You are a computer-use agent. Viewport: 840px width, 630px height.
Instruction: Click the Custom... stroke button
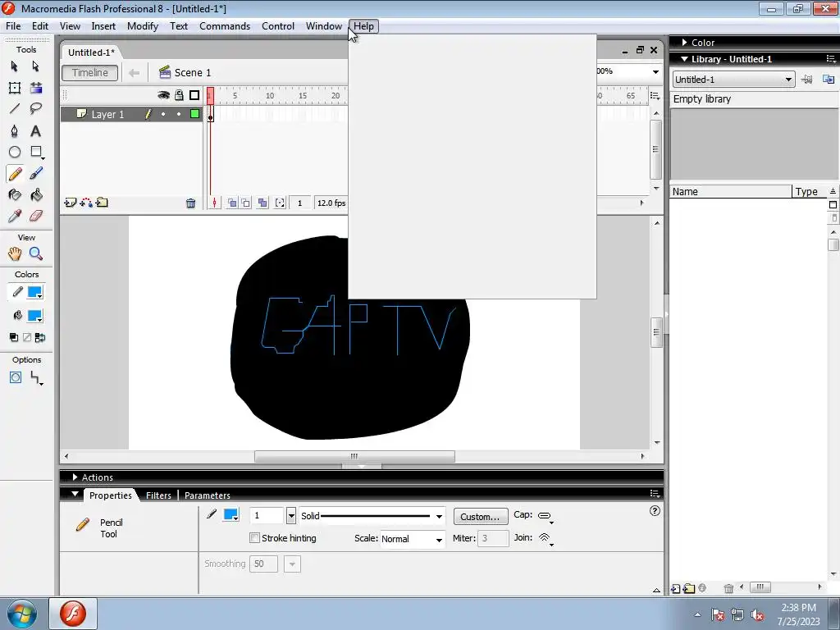pyautogui.click(x=480, y=517)
